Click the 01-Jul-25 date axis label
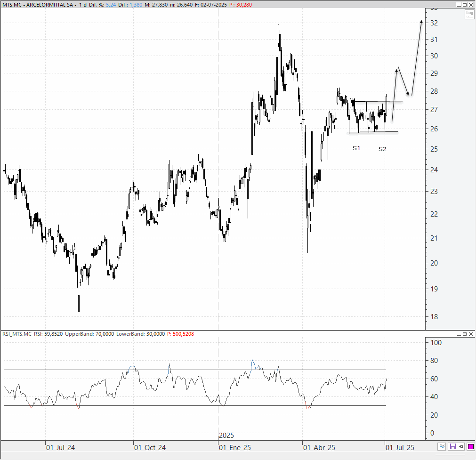476x460 pixels. pos(400,448)
